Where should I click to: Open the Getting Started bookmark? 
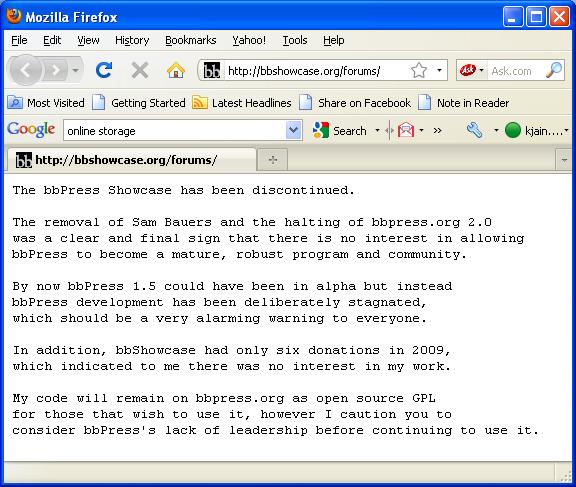pyautogui.click(x=138, y=103)
